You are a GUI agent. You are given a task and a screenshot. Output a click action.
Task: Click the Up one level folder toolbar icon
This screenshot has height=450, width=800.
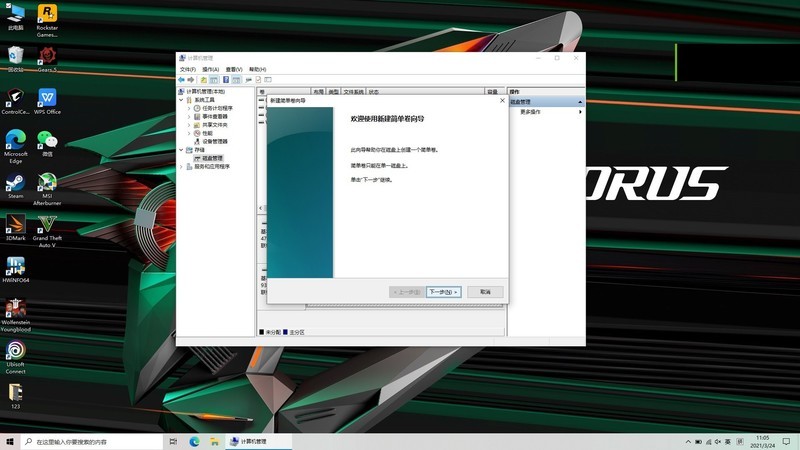point(204,80)
